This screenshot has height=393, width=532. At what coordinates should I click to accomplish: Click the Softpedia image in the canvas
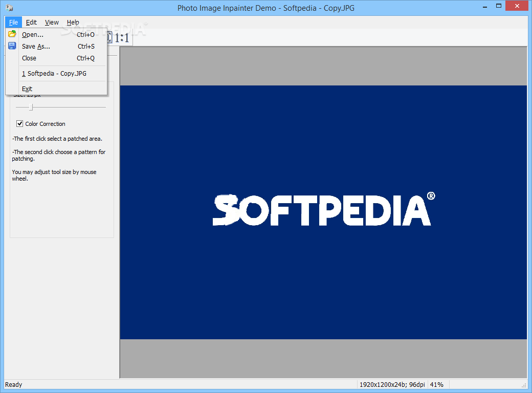[x=323, y=212]
